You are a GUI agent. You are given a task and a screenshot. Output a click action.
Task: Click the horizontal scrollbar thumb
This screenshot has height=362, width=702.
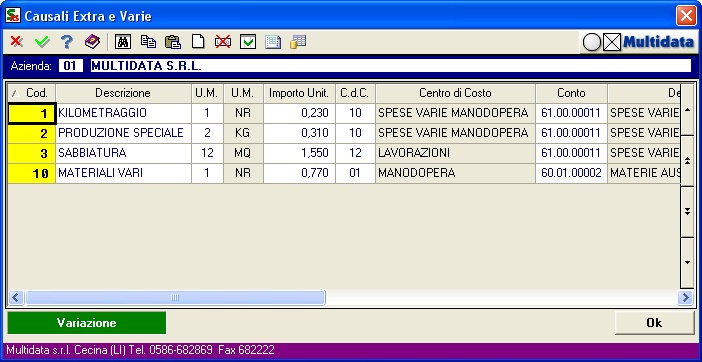tap(175, 298)
